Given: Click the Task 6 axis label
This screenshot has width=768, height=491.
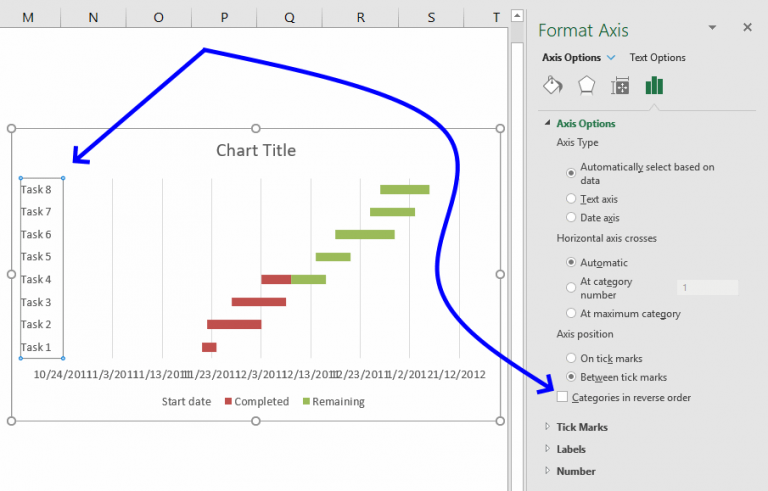Looking at the screenshot, I should click(x=36, y=234).
